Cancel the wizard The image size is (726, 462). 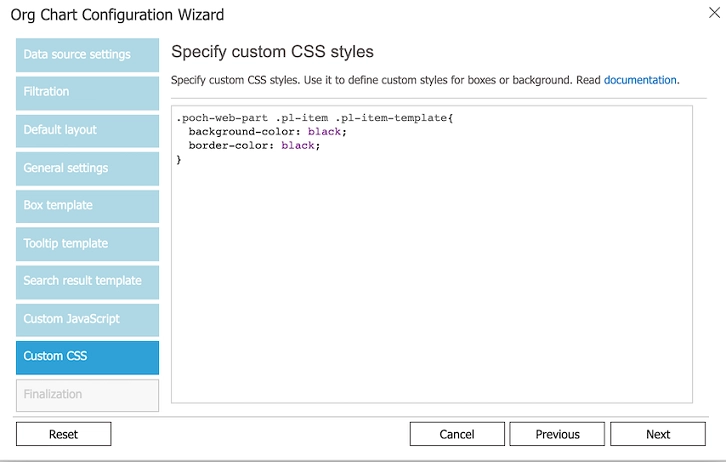[457, 434]
